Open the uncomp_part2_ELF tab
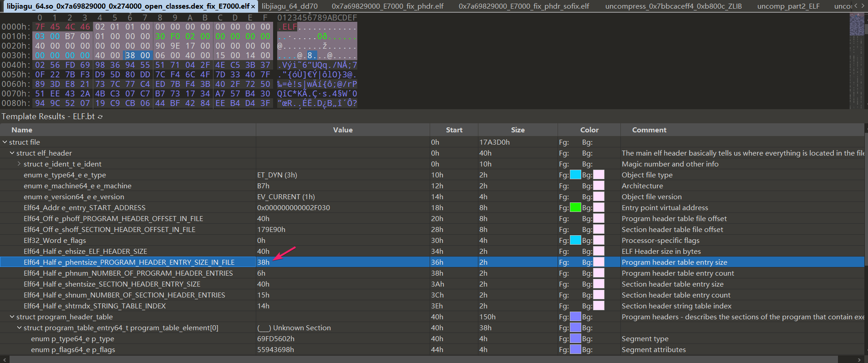 788,6
